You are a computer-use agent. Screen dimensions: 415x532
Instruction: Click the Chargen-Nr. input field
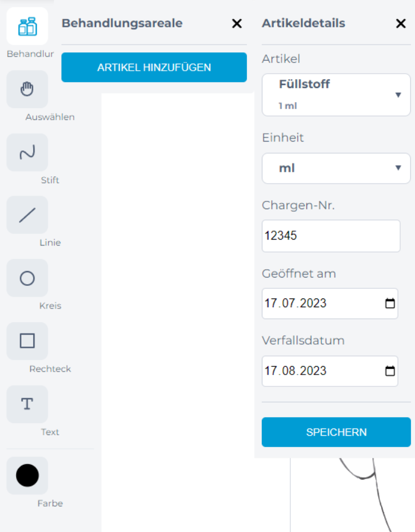(331, 236)
